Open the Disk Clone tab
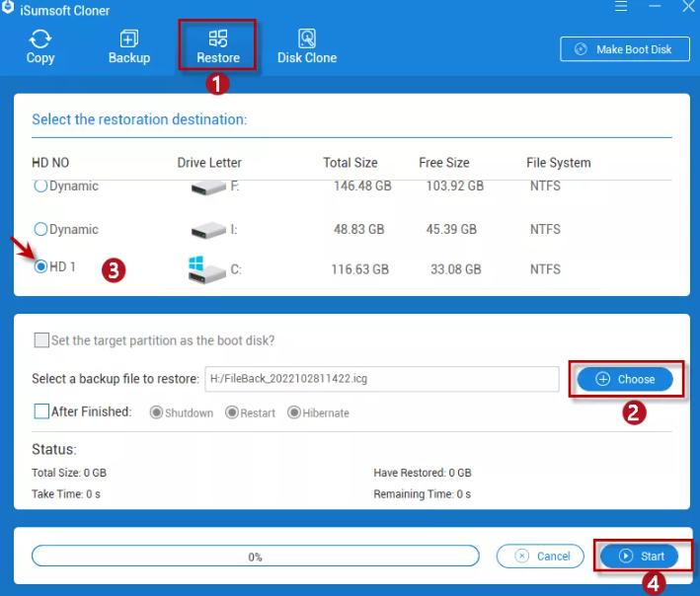This screenshot has height=596, width=700. pos(307,46)
